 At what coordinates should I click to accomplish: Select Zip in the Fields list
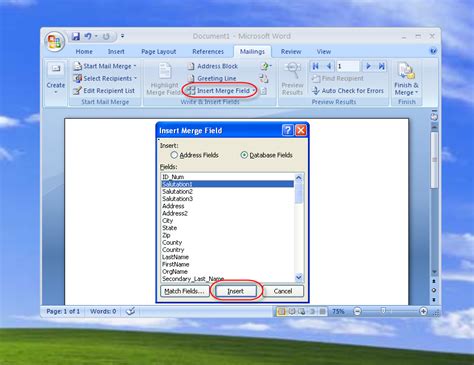[x=228, y=235]
